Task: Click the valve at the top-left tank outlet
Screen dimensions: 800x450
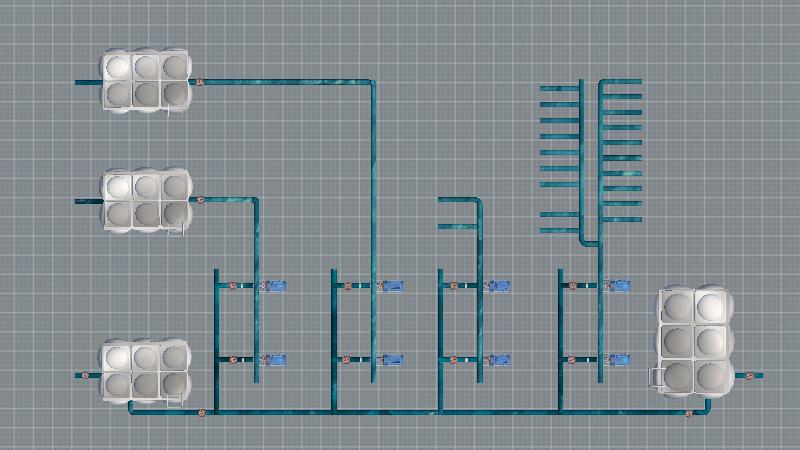Action: [200, 82]
